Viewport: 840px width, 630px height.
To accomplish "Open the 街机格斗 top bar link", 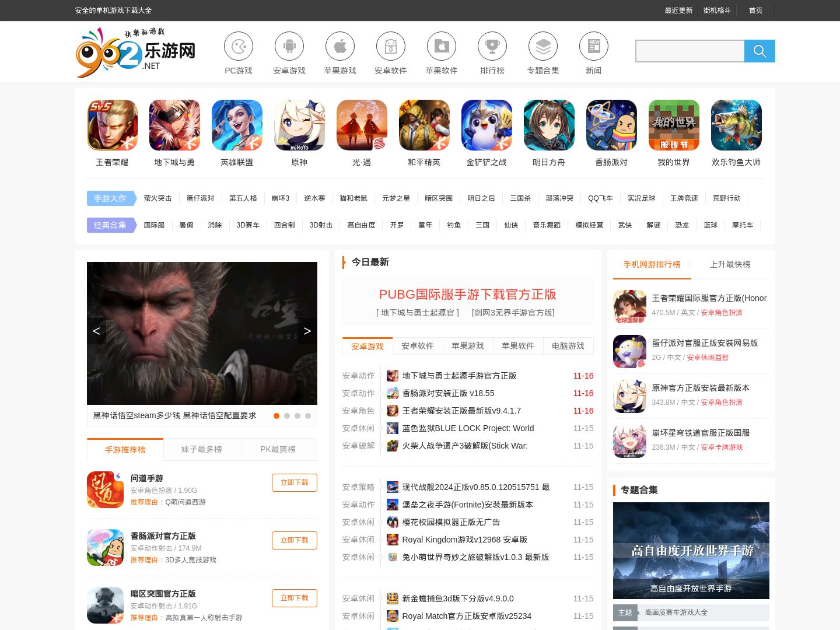I will pyautogui.click(x=717, y=10).
